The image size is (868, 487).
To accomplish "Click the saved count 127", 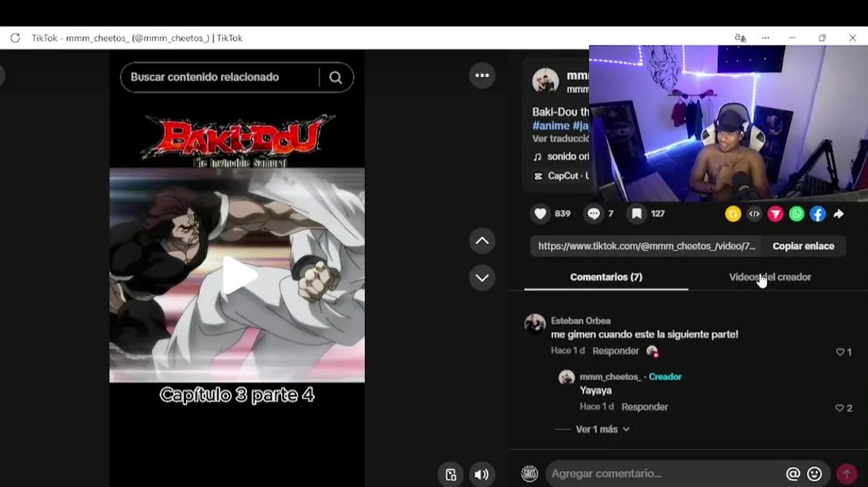I will [658, 214].
